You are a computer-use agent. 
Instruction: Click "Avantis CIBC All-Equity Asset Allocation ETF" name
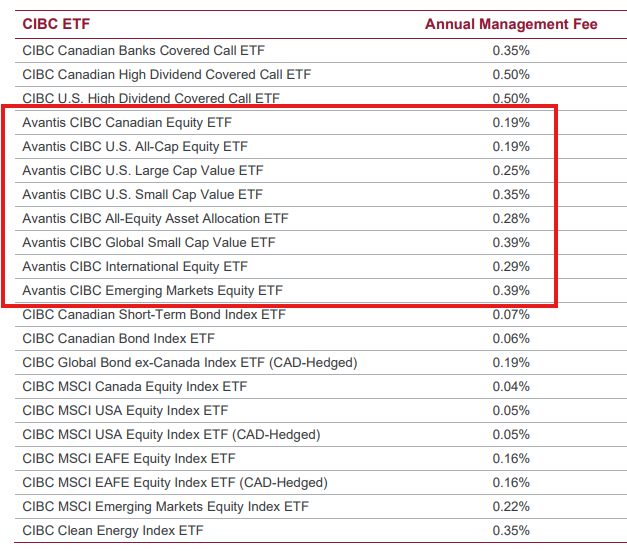(155, 219)
